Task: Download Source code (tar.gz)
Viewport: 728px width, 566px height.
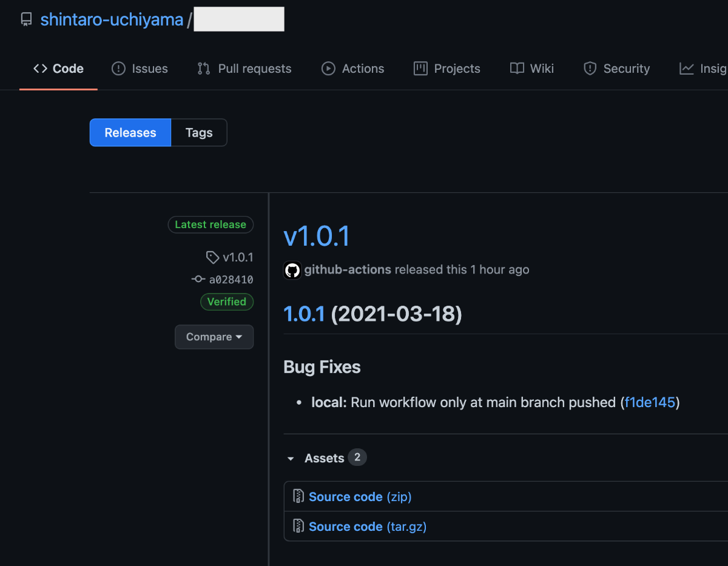Action: [x=368, y=527]
